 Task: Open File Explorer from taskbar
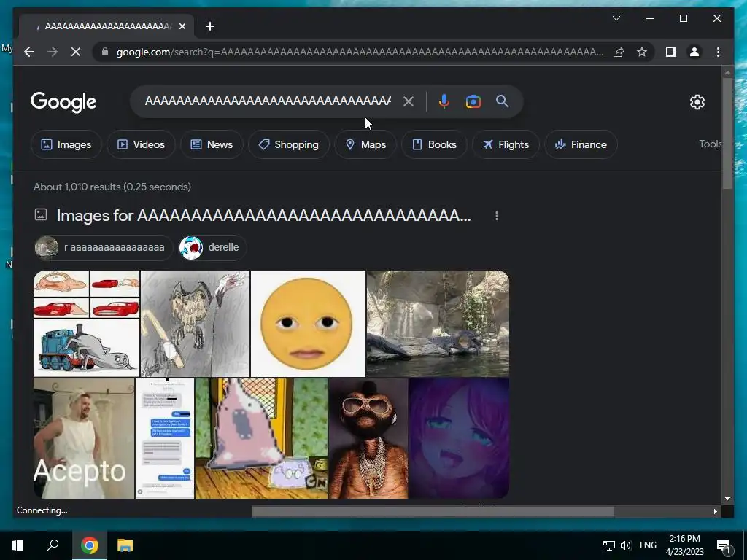pos(125,545)
